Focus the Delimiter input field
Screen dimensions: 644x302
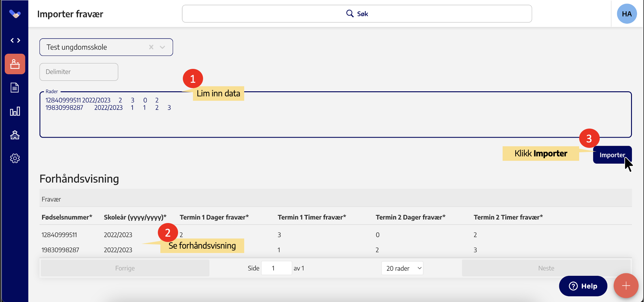pos(79,72)
